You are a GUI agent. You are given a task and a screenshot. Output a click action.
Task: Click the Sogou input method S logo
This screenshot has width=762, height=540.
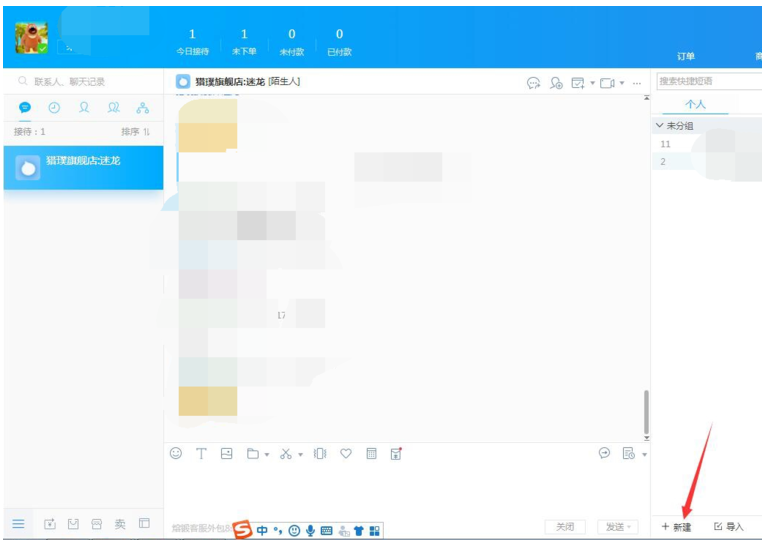coord(242,529)
